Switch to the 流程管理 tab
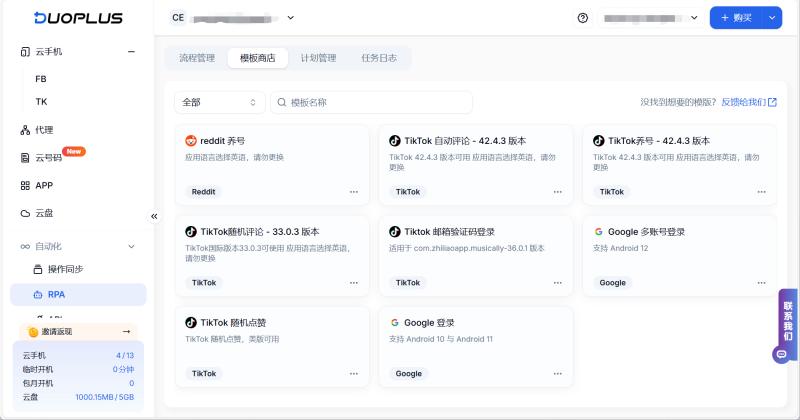 coord(196,58)
